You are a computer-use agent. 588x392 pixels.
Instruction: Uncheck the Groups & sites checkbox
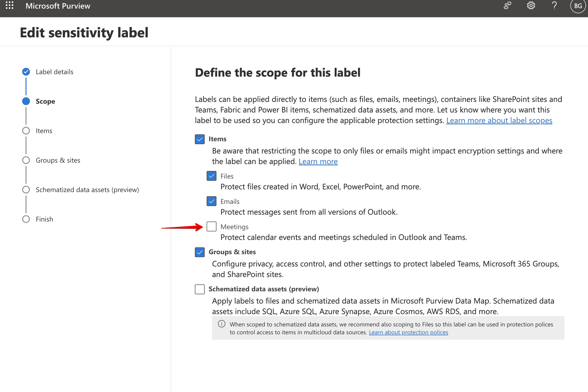(x=200, y=252)
